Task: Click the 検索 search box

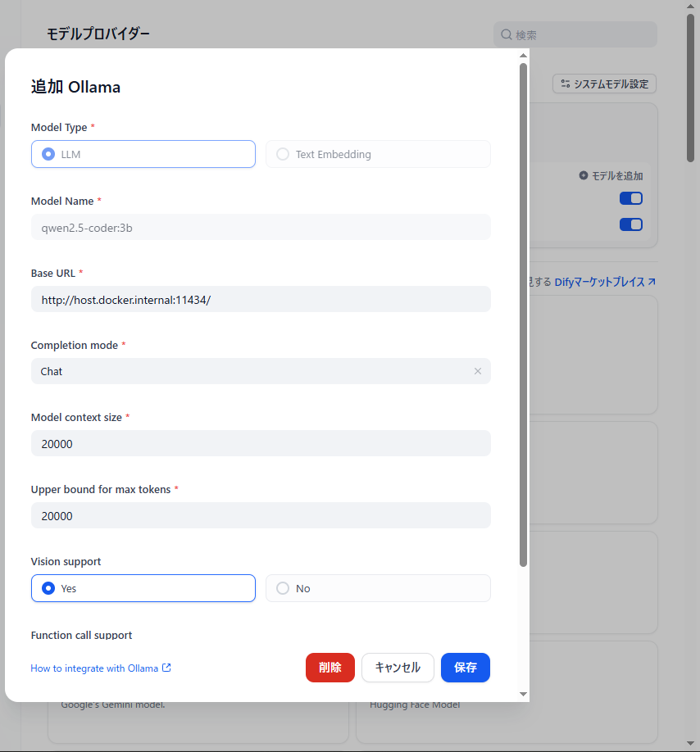Action: (x=575, y=34)
